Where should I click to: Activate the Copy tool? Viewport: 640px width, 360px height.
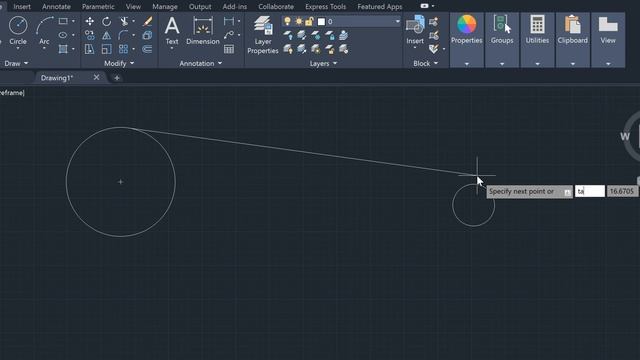[90, 35]
